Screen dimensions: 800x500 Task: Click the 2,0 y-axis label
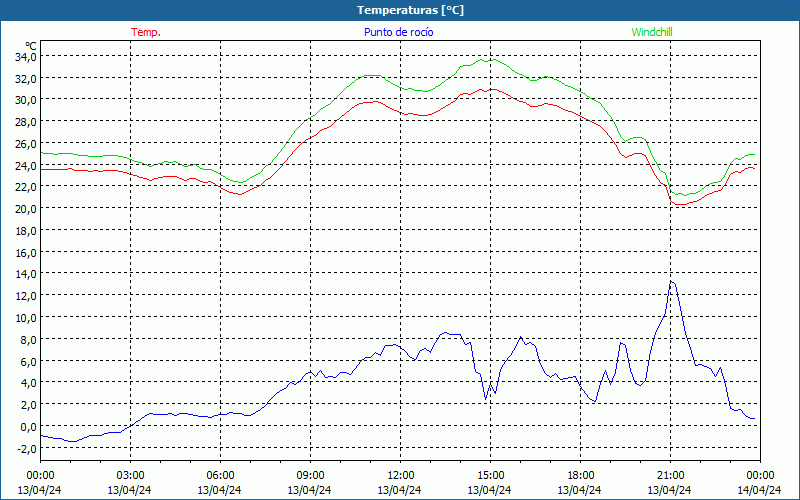tap(28, 405)
